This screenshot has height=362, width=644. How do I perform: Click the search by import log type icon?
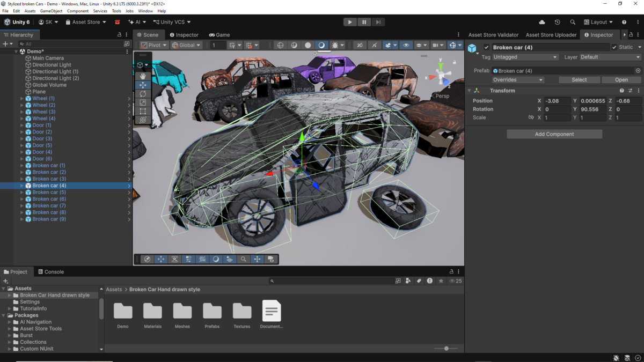click(430, 280)
